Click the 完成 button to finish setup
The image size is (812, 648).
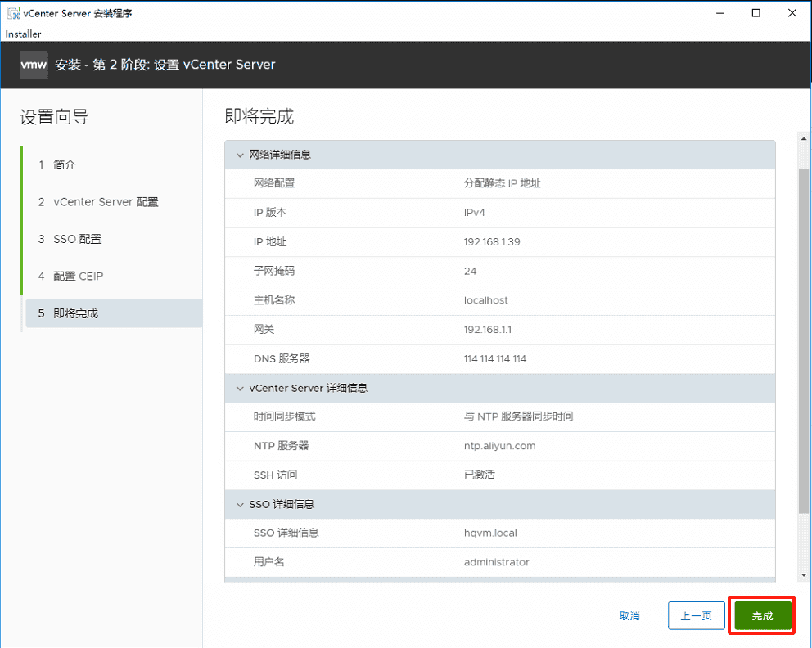[x=761, y=615]
